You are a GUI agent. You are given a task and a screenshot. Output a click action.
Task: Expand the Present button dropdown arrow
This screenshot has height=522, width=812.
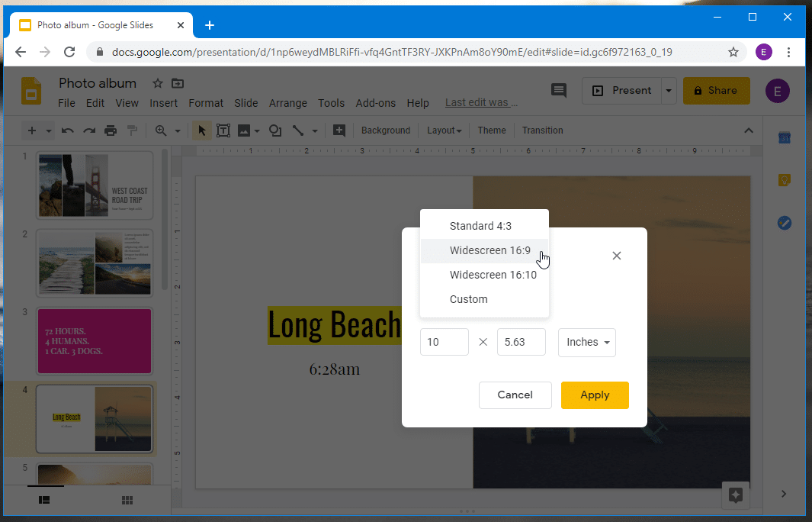669,91
